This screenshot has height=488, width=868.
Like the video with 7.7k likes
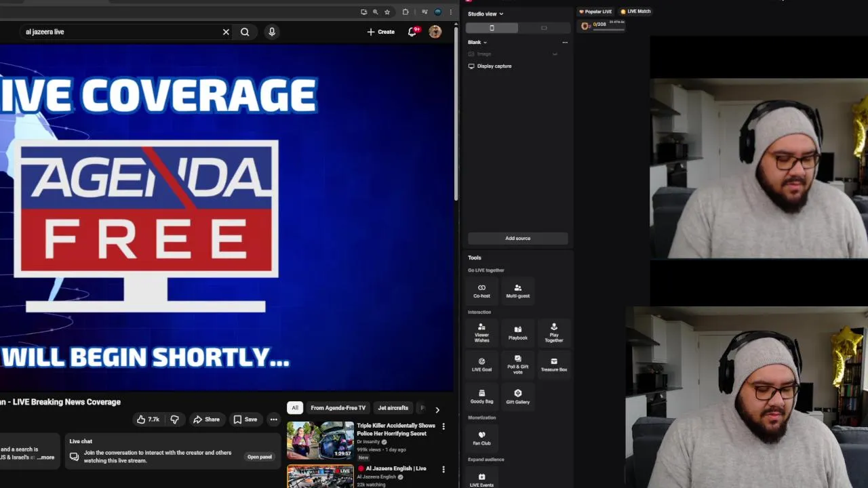point(148,420)
